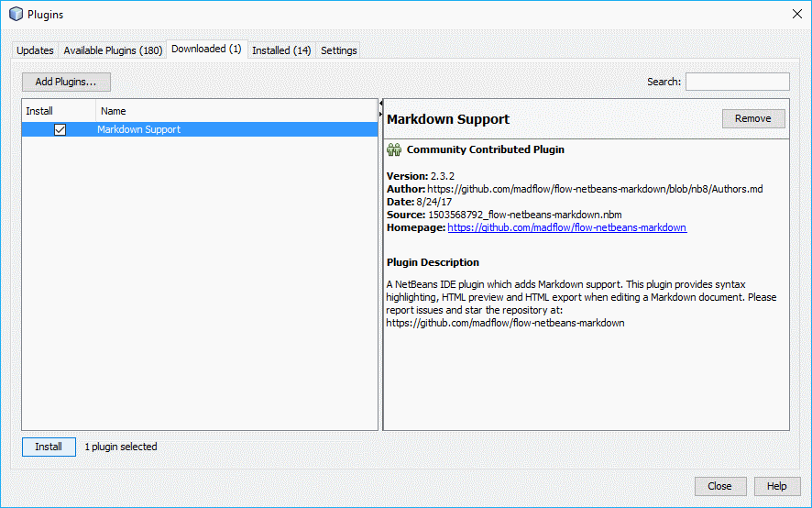Click the Close button at the bottom
This screenshot has width=812, height=508.
pyautogui.click(x=720, y=486)
